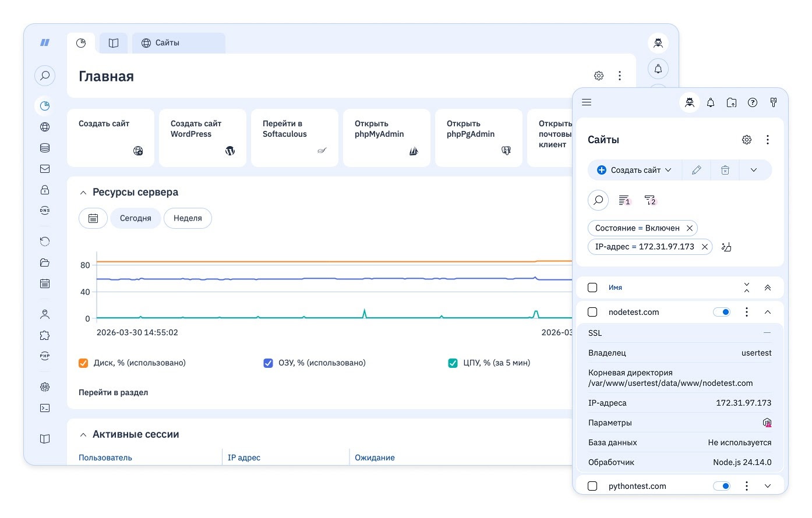Expand the pythontest.com row details

coord(768,486)
